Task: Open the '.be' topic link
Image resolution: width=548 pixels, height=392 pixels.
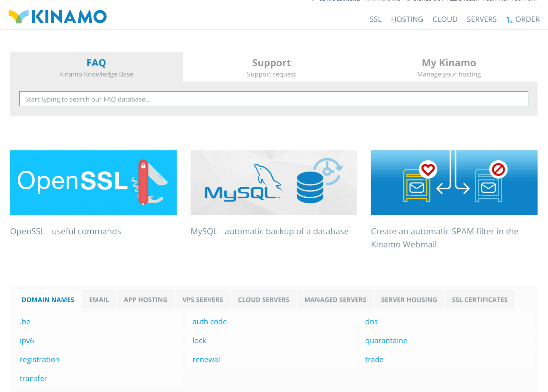Action: coord(25,322)
